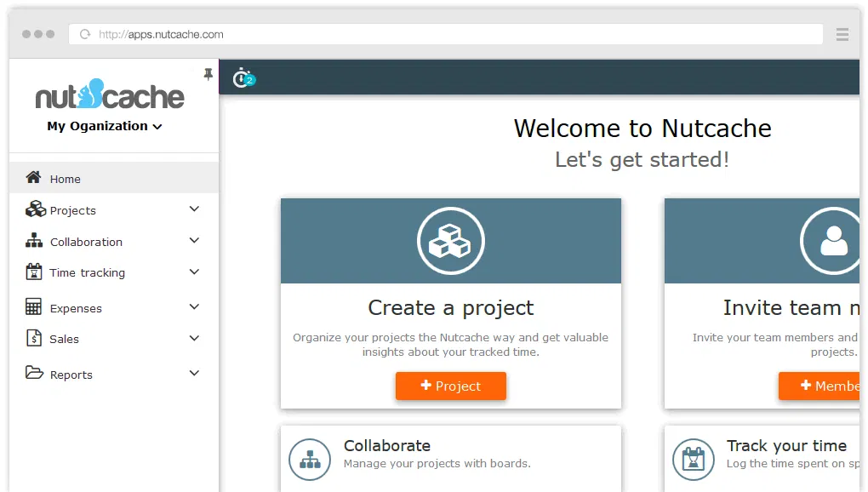Select Expenses in the sidebar

tap(76, 308)
